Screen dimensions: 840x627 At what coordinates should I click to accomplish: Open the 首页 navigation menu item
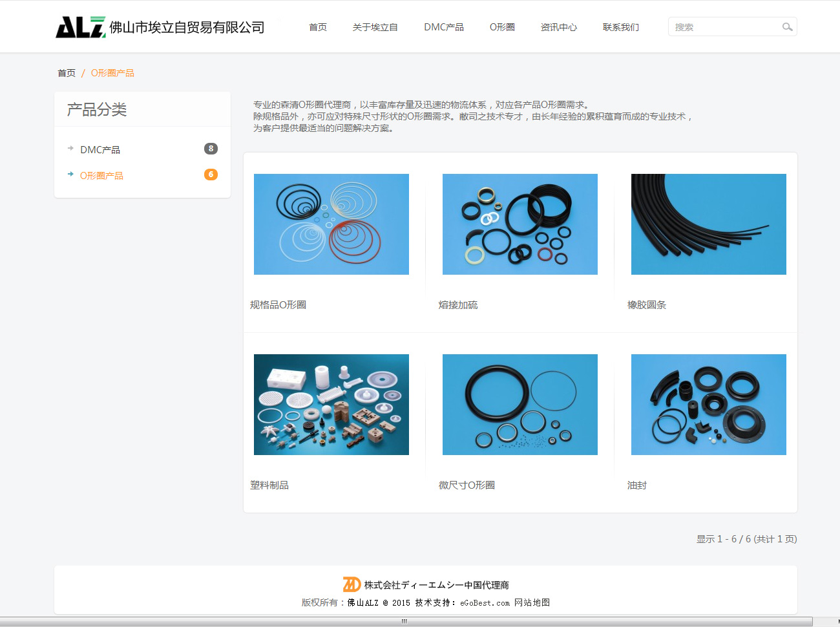318,27
